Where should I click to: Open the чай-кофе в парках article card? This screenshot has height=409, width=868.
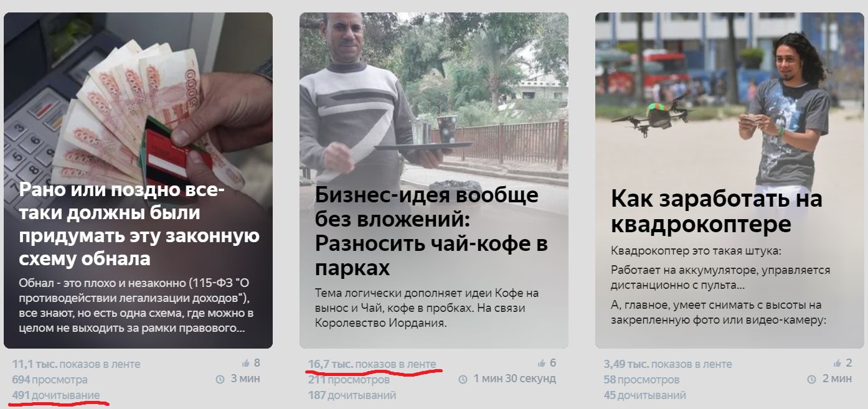coord(434,181)
